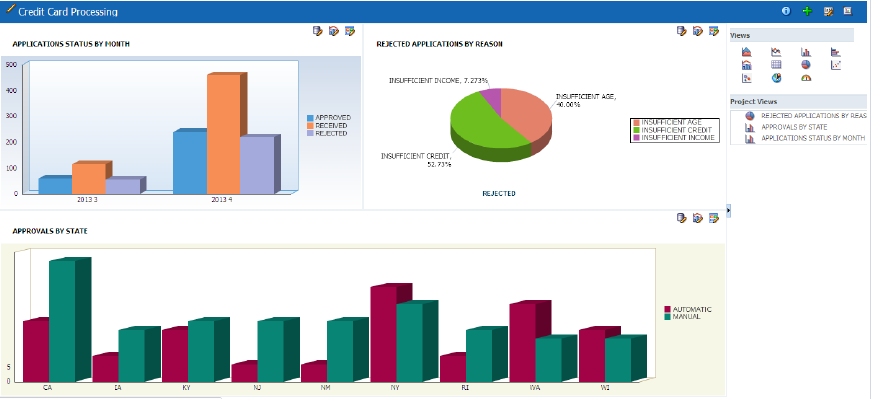The width and height of the screenshot is (871, 399).
Task: Click the green plus add icon
Action: click(x=807, y=11)
